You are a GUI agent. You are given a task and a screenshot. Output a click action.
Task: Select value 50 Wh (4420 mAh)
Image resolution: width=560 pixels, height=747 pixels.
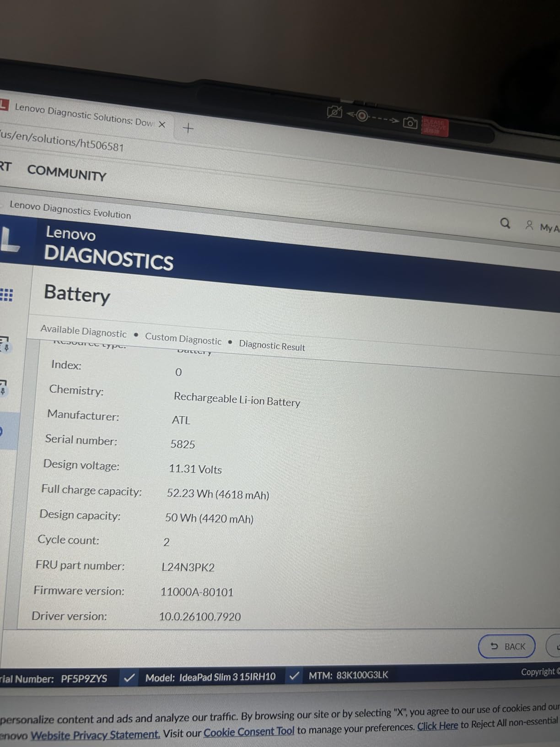click(209, 518)
